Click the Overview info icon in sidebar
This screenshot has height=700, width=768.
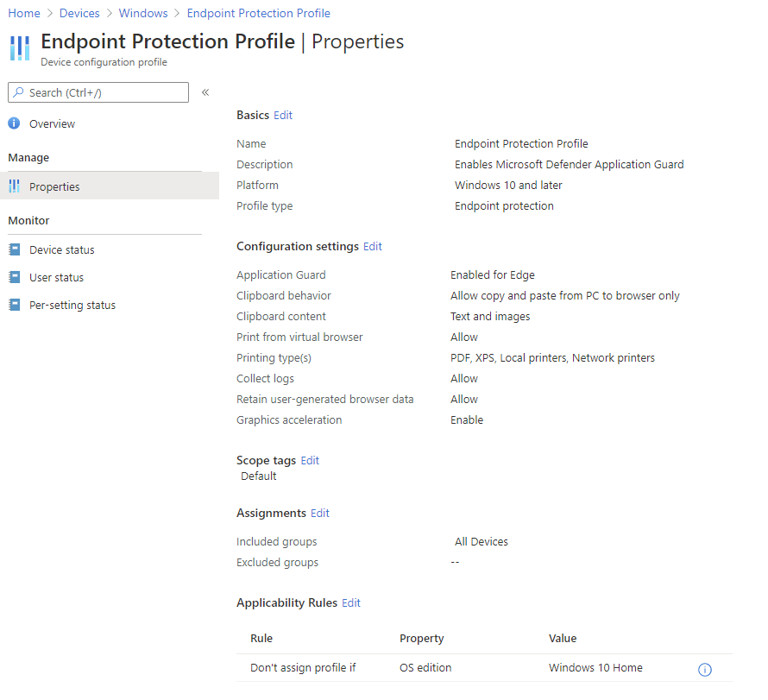(14, 123)
